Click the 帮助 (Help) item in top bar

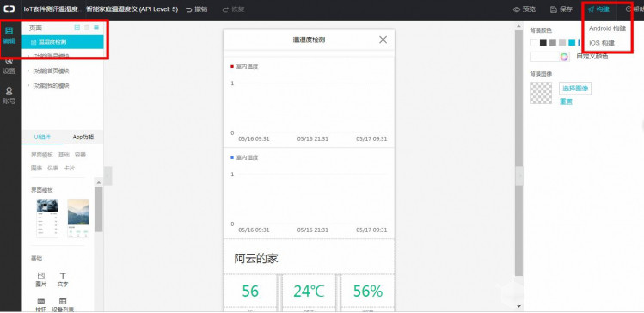click(635, 9)
